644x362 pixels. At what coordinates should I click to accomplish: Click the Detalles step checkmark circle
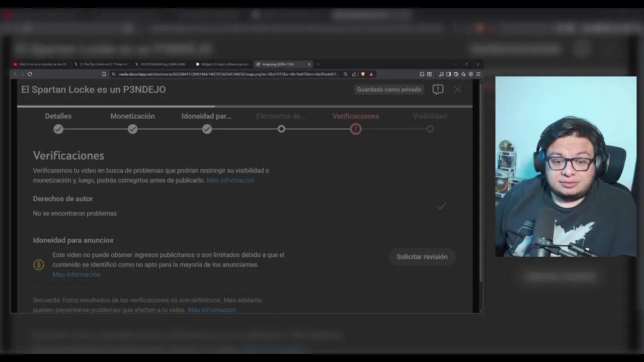58,129
